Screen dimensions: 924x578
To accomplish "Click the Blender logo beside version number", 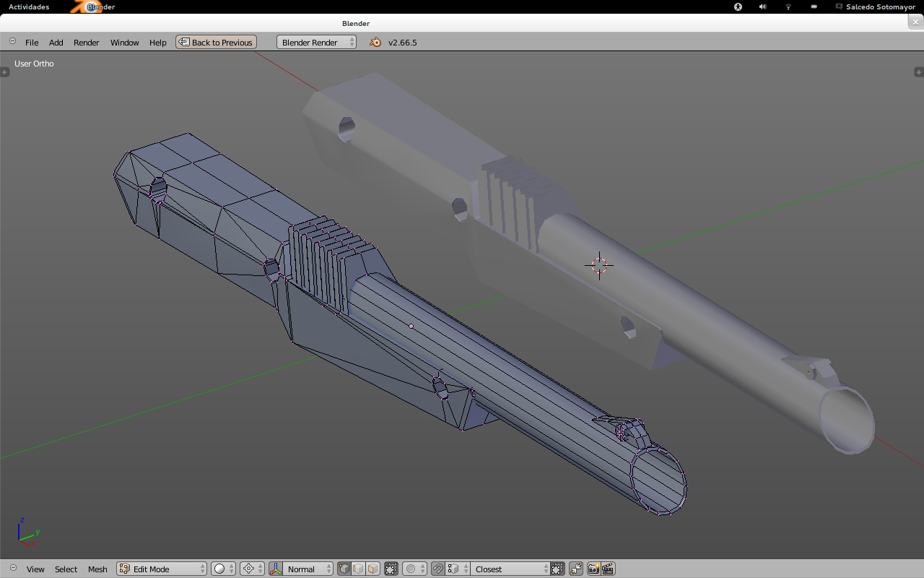I will point(375,43).
